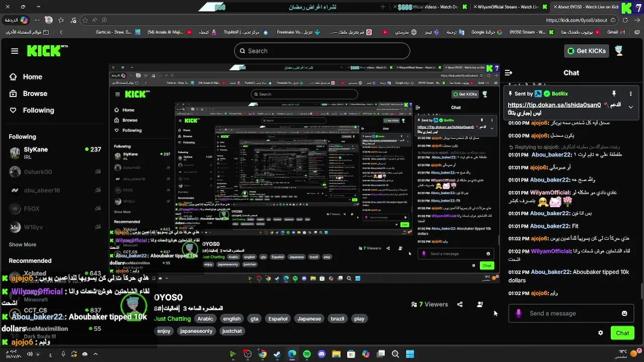Open abu_abeer16 channel in Following list
644x362 pixels.
point(55,190)
